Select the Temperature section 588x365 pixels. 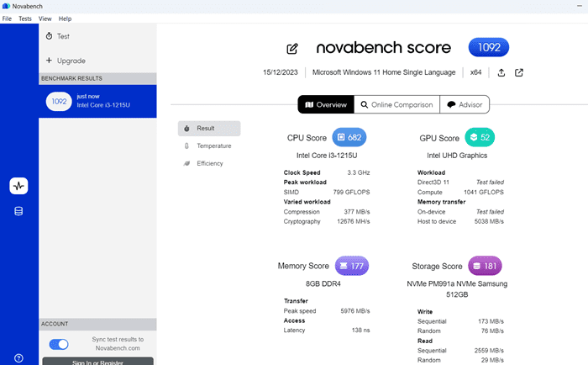tap(209, 145)
